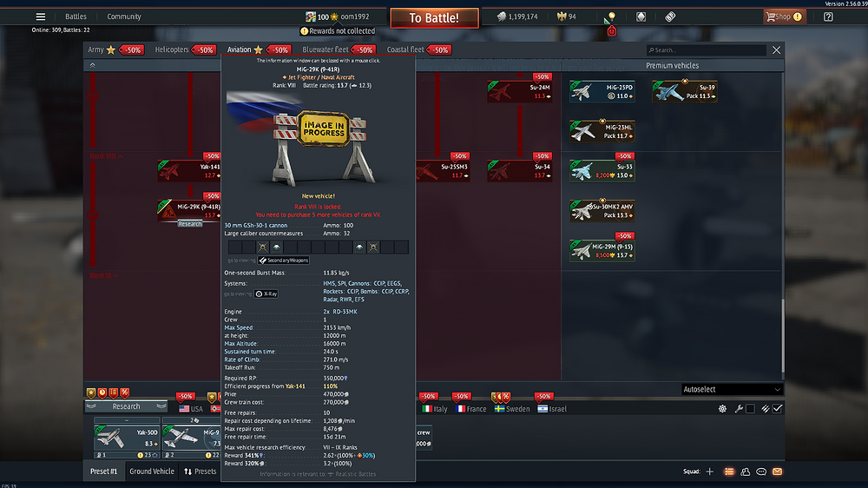Viewport: 868px width, 488px height.
Task: Select the MiG-25PD premium vehicle
Action: [602, 91]
